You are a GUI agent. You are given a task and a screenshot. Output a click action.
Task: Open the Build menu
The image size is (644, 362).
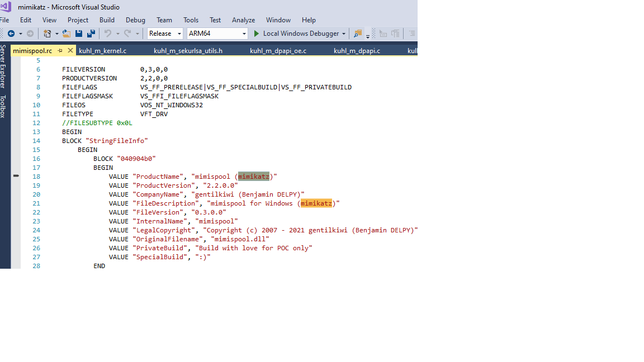click(107, 20)
